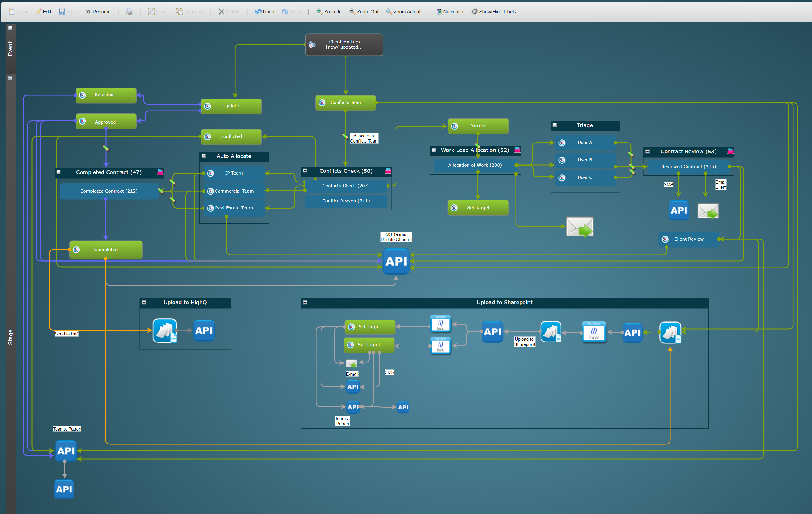This screenshot has height=514, width=812.
Task: Select the Partner stage node
Action: tap(478, 126)
